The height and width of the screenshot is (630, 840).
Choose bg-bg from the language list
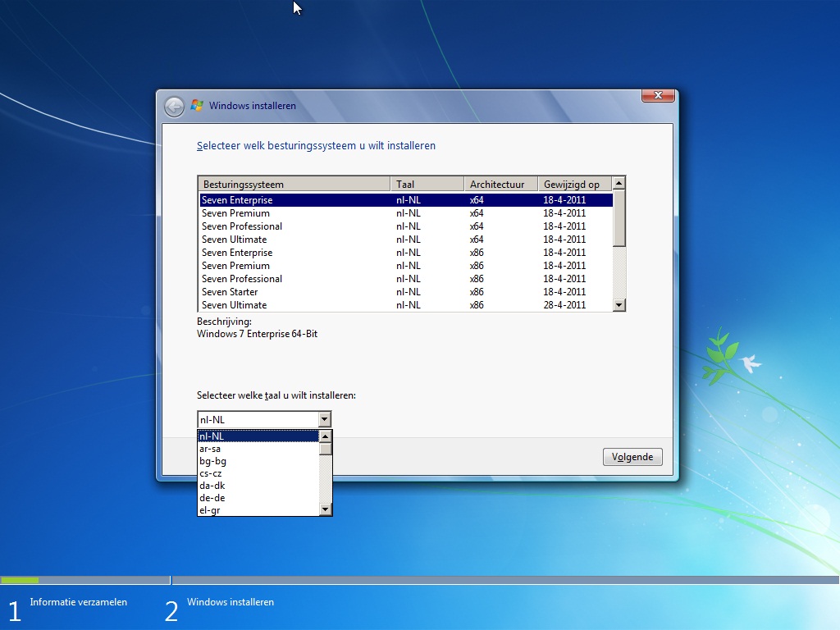point(258,461)
